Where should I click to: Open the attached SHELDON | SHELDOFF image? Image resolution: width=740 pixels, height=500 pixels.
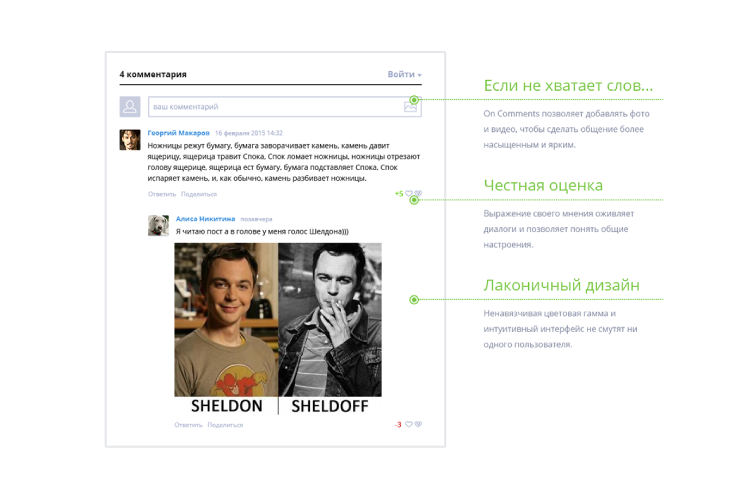click(x=277, y=328)
